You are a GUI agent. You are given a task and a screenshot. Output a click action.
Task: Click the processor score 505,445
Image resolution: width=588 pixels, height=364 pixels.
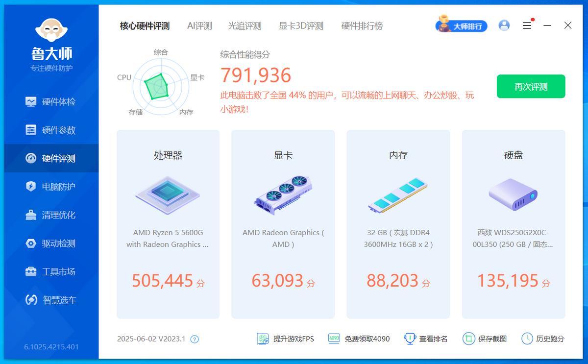click(x=163, y=281)
